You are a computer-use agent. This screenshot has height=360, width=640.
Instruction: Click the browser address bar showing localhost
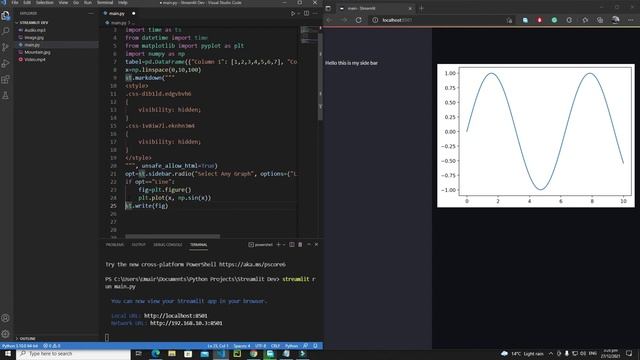pyautogui.click(x=441, y=20)
